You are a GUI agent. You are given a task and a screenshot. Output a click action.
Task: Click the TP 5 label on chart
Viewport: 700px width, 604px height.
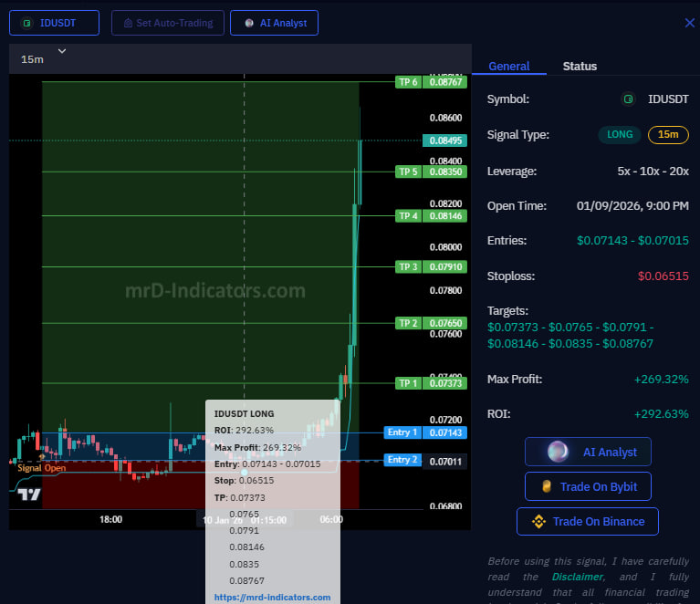[x=408, y=172]
